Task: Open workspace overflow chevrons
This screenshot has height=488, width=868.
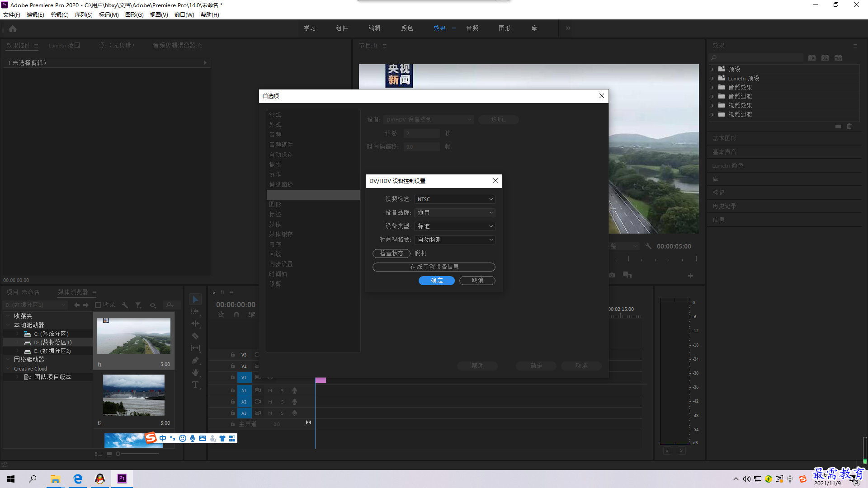Action: tap(568, 28)
